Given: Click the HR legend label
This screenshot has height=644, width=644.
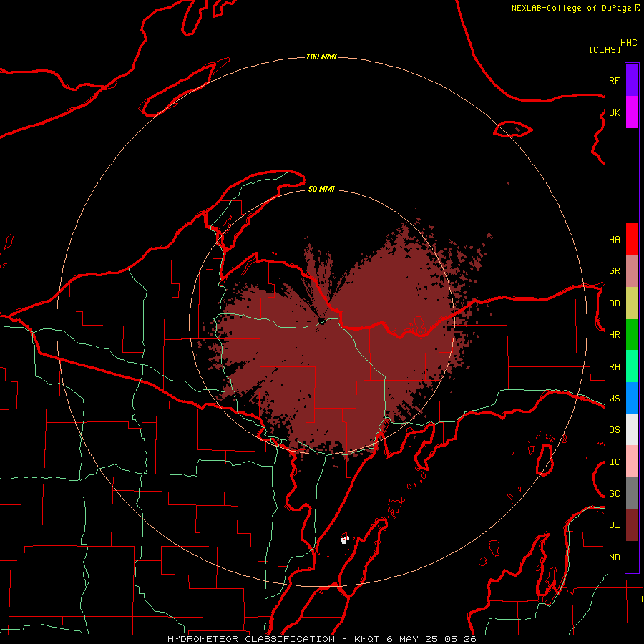Looking at the screenshot, I should (x=614, y=335).
